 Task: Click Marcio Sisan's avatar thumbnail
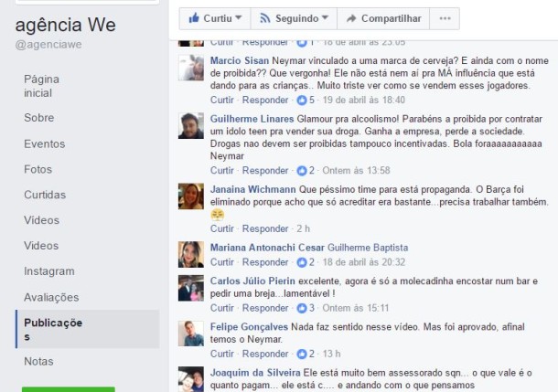coord(191,68)
